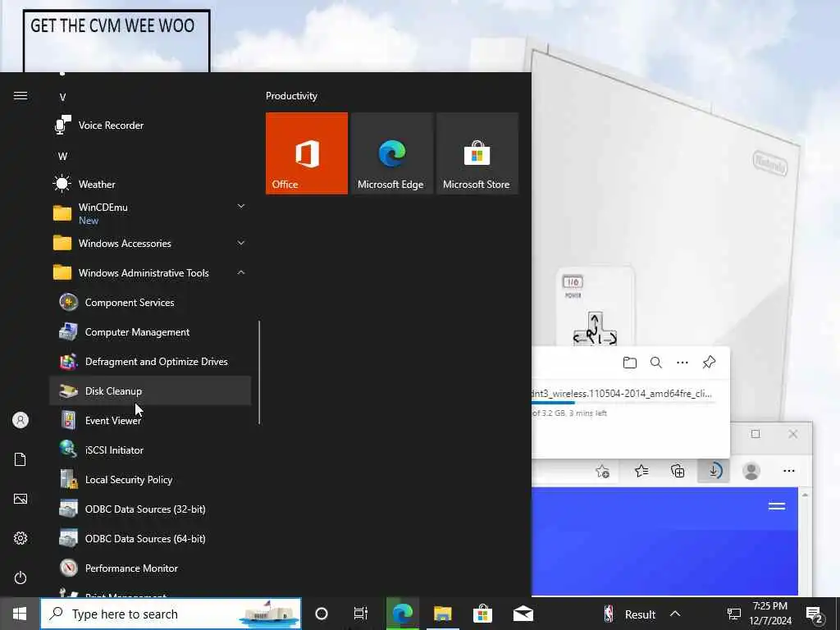Click the download progress bar
This screenshot has height=630, width=840.
[622, 402]
